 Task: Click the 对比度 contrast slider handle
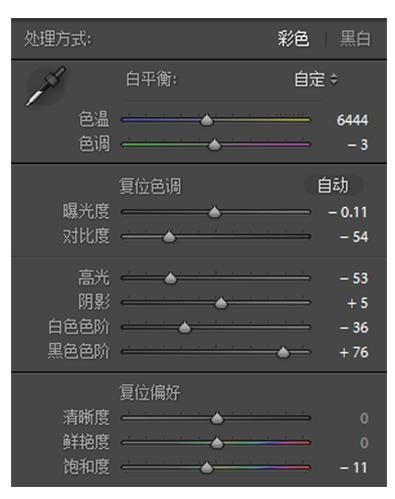click(x=169, y=237)
